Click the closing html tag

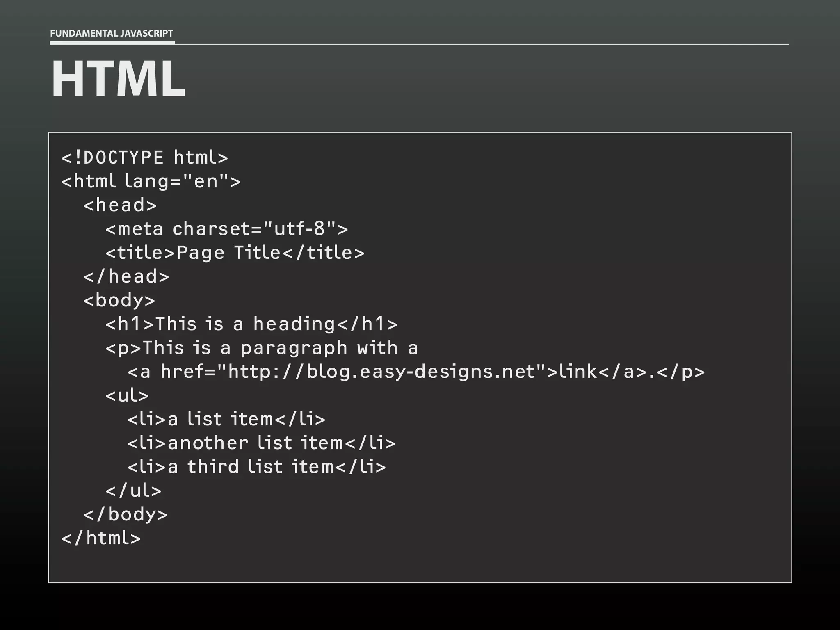coord(101,538)
